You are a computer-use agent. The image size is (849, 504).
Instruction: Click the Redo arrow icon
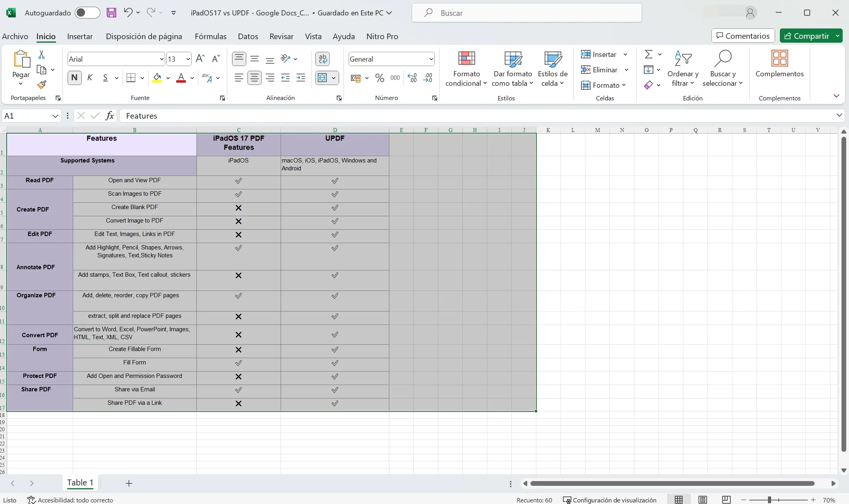[151, 13]
